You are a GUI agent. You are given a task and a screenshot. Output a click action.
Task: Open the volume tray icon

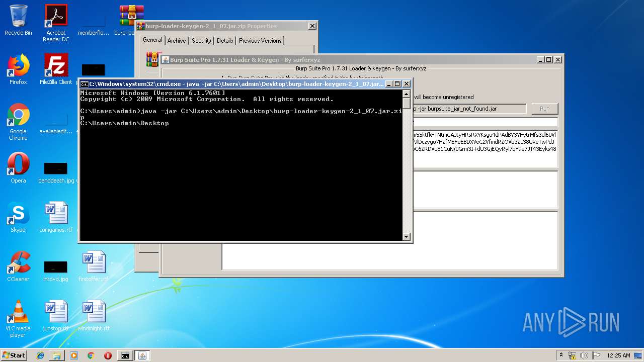click(584, 355)
